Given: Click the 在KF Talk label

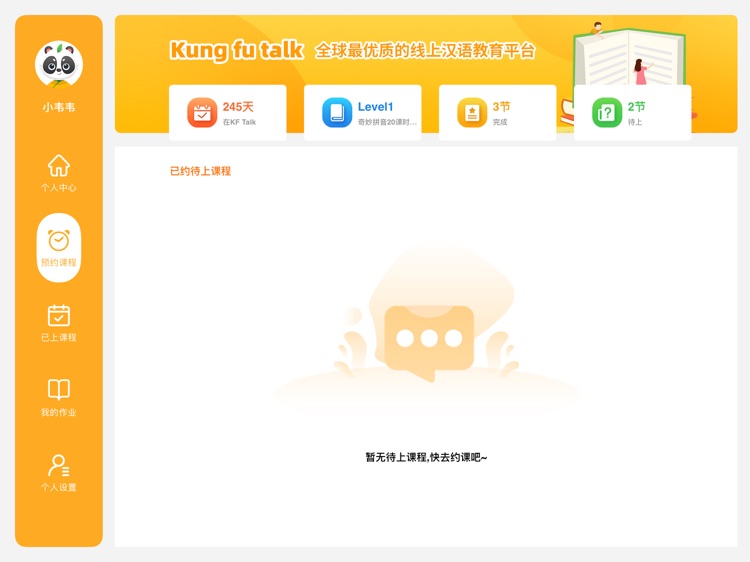Looking at the screenshot, I should 239,122.
